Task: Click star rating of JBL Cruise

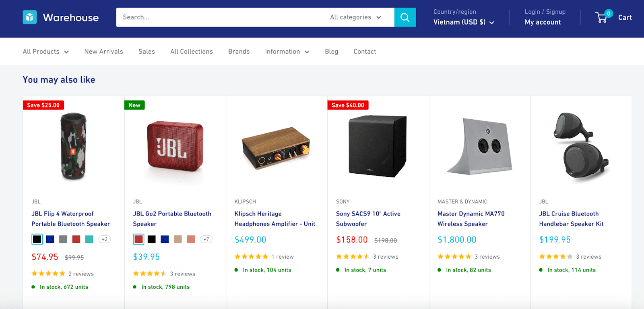Action: pyautogui.click(x=556, y=257)
